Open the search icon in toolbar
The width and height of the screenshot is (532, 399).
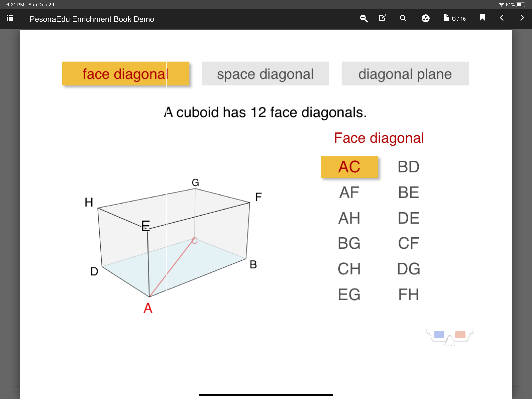coord(403,18)
